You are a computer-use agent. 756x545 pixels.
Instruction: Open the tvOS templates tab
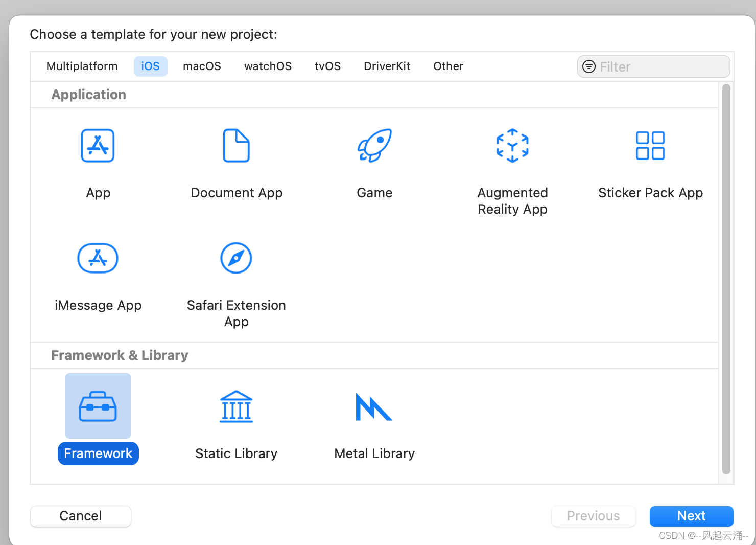(327, 66)
